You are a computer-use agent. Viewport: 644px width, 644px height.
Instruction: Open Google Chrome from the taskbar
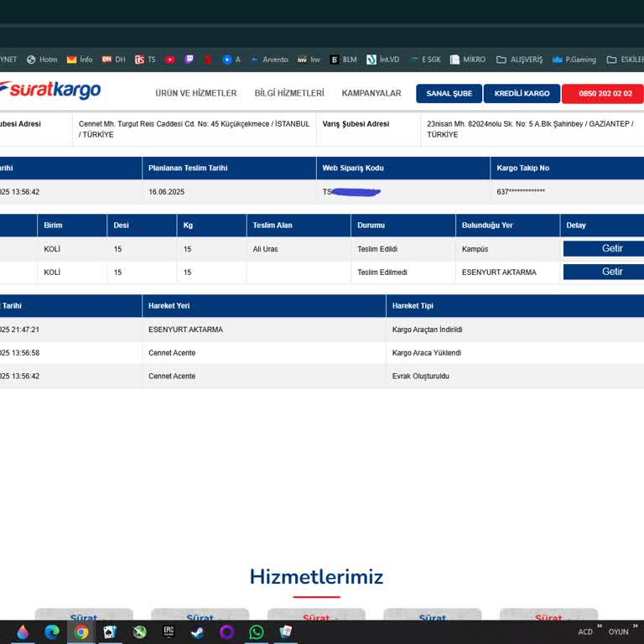81,632
